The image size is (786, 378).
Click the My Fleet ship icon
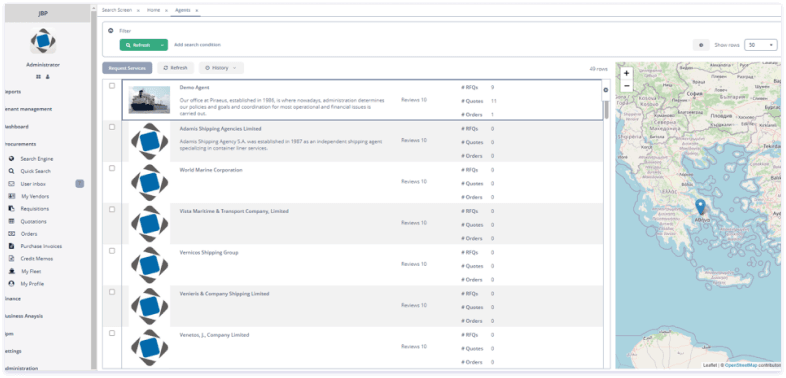click(x=11, y=271)
